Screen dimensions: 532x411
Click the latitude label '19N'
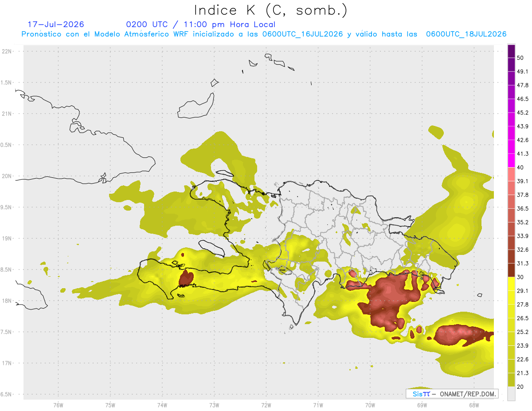[x=7, y=239]
